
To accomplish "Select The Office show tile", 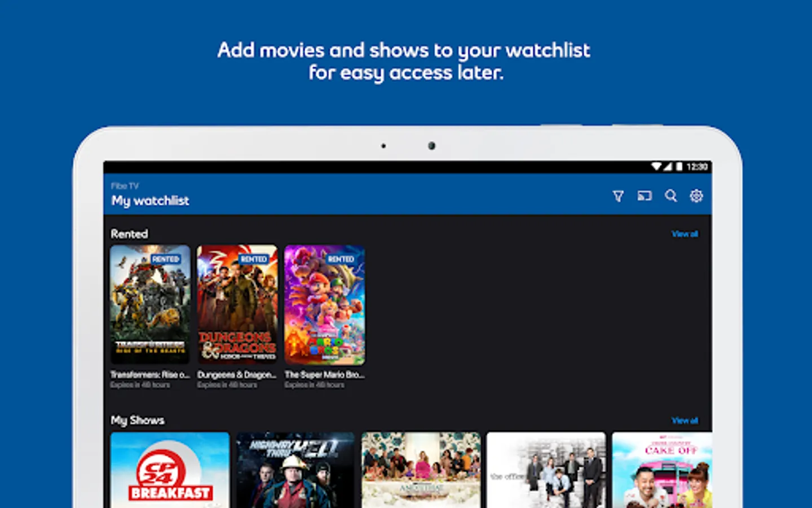I will [546, 470].
